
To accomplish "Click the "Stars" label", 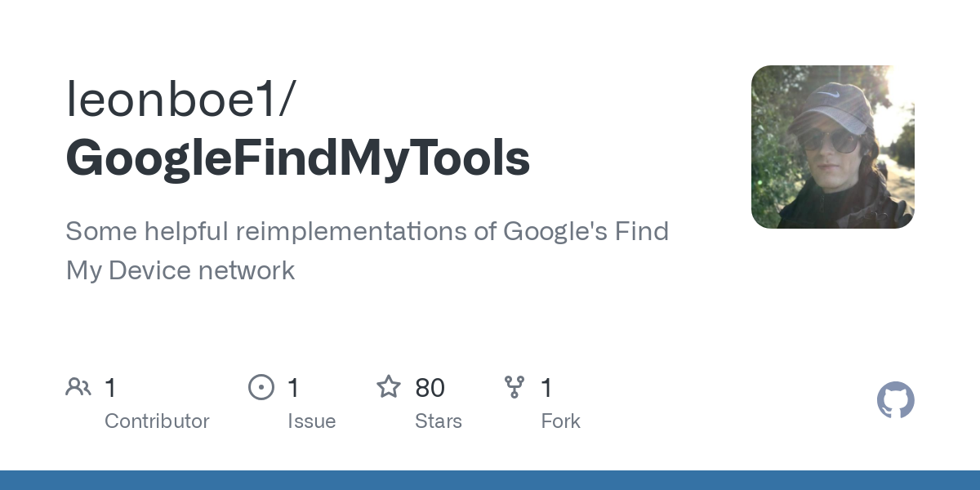I will click(x=439, y=421).
